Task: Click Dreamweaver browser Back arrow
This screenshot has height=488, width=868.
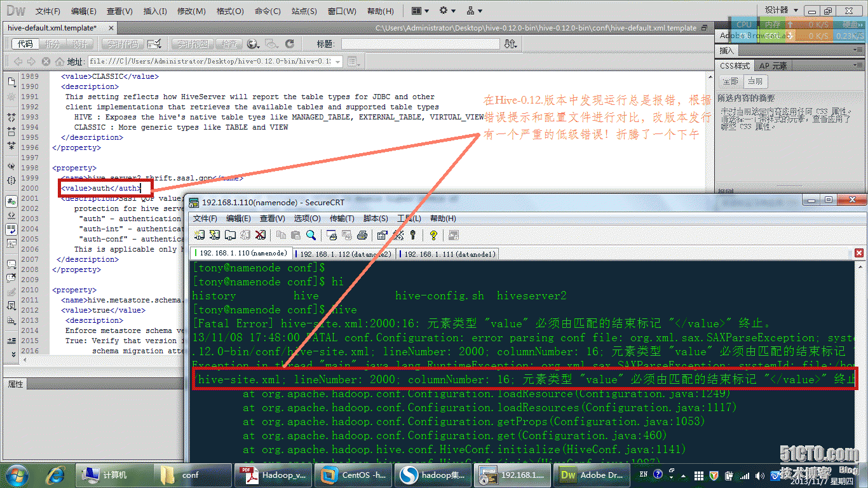Action: click(18, 62)
